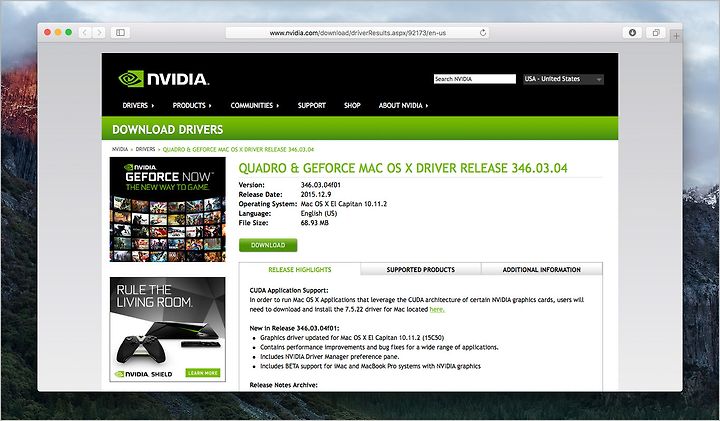
Task: Switch to the SUPPORTED PRODUCTS tab
Action: [421, 269]
